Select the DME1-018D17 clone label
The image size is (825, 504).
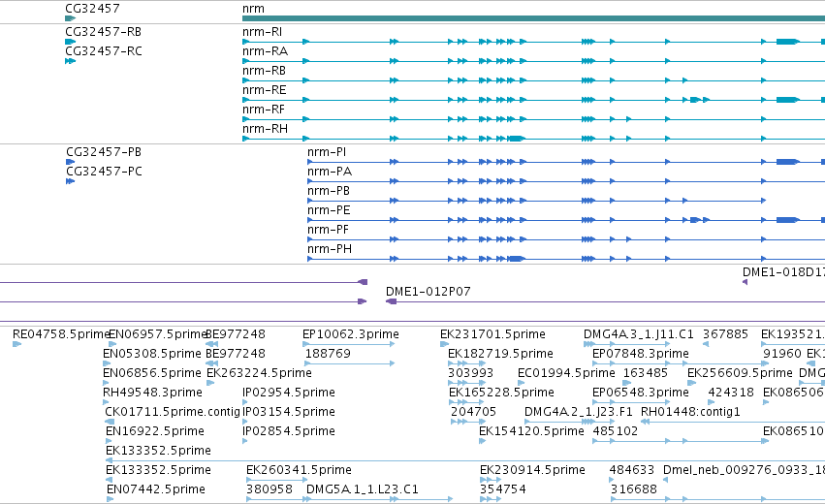[783, 272]
